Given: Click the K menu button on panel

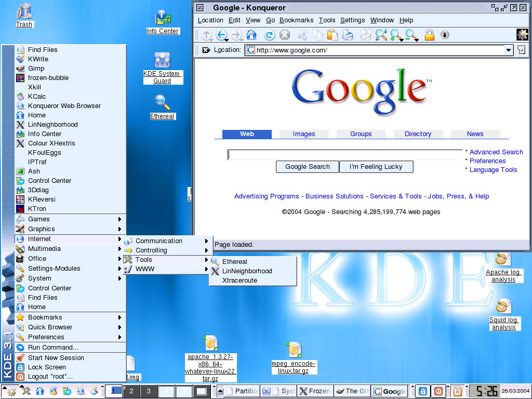Looking at the screenshot, I should pyautogui.click(x=10, y=391).
